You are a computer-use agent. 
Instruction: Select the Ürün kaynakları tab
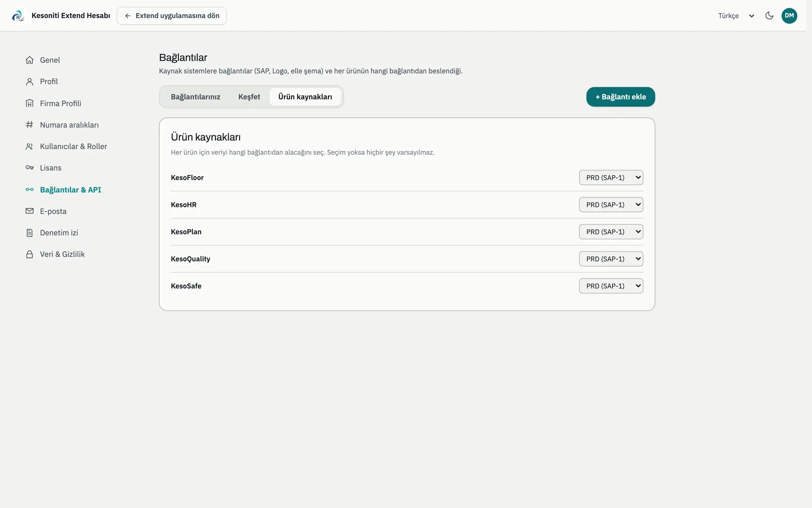(x=305, y=97)
